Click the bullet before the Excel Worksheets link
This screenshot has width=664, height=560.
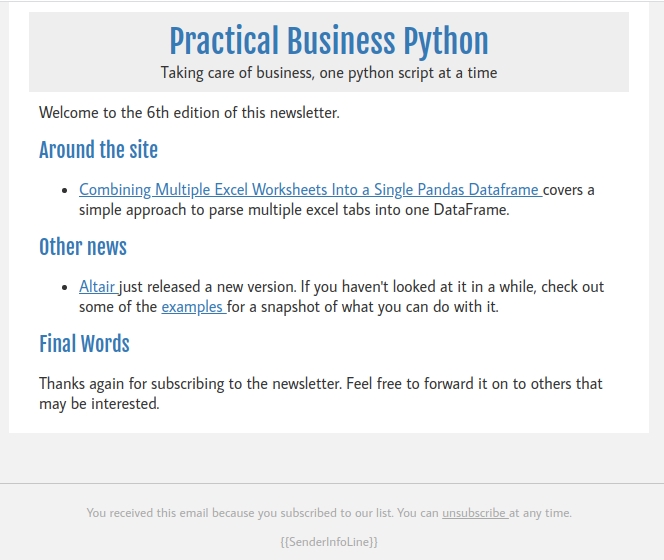point(65,190)
